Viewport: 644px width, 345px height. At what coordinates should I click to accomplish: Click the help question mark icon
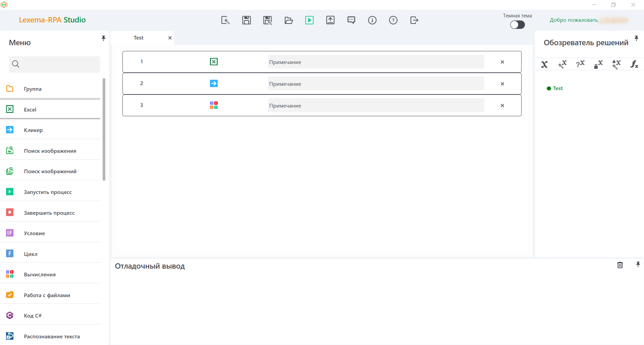[393, 20]
